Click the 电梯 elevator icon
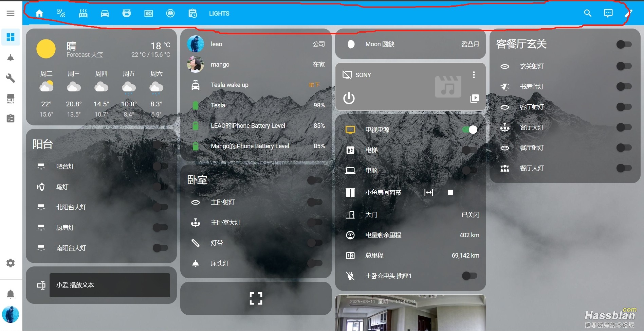644x331 pixels. coord(350,150)
